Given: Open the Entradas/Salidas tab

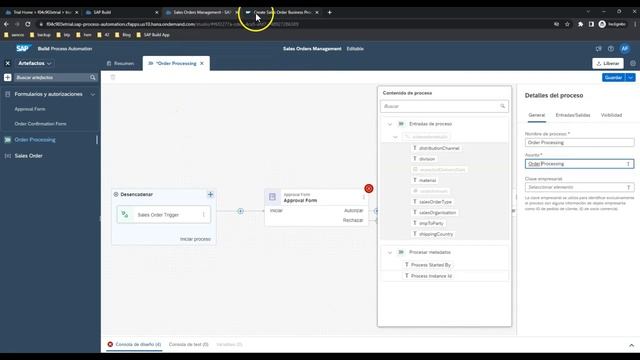Looking at the screenshot, I should (x=573, y=115).
